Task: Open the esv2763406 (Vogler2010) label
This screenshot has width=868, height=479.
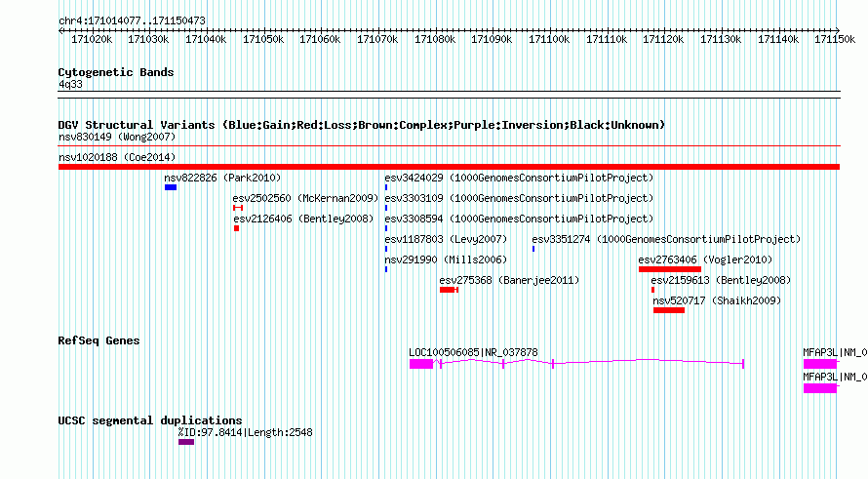Action: (705, 259)
